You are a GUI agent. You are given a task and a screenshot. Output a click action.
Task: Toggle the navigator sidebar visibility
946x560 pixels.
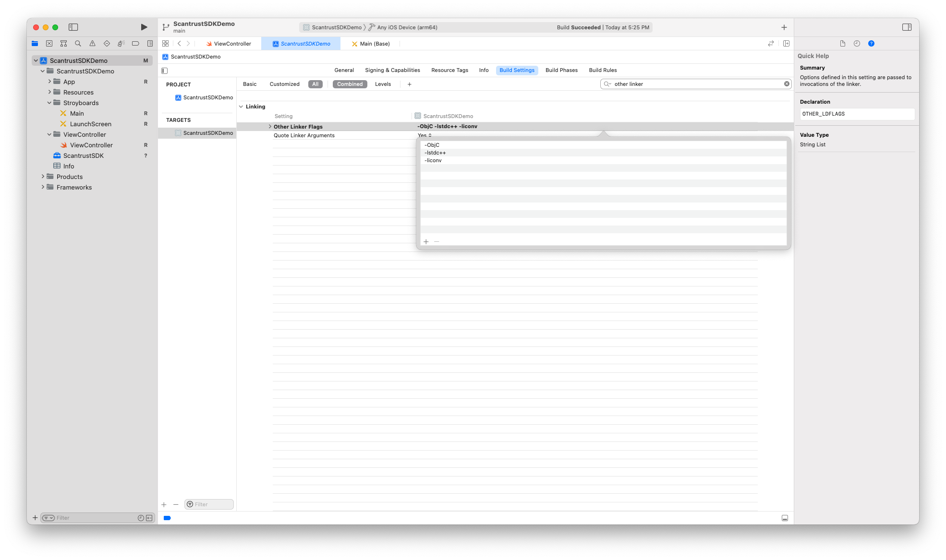[73, 27]
